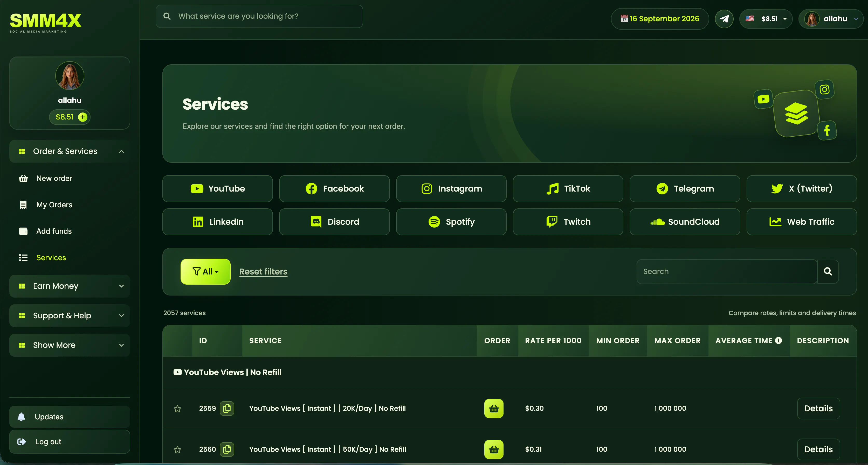Open the $8.51 currency dropdown
The width and height of the screenshot is (868, 465).
[x=766, y=19]
